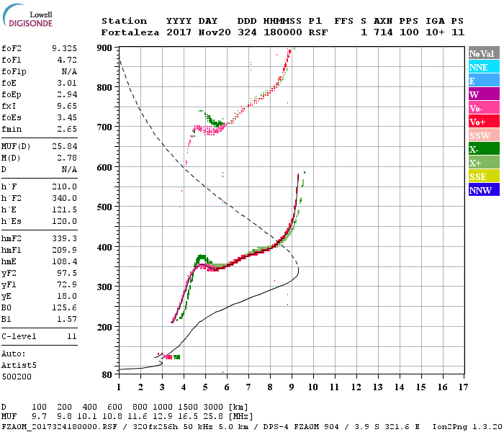Screen dimensions: 504x432
Task: Click the Lowell Digisonde logo
Action: click(27, 15)
